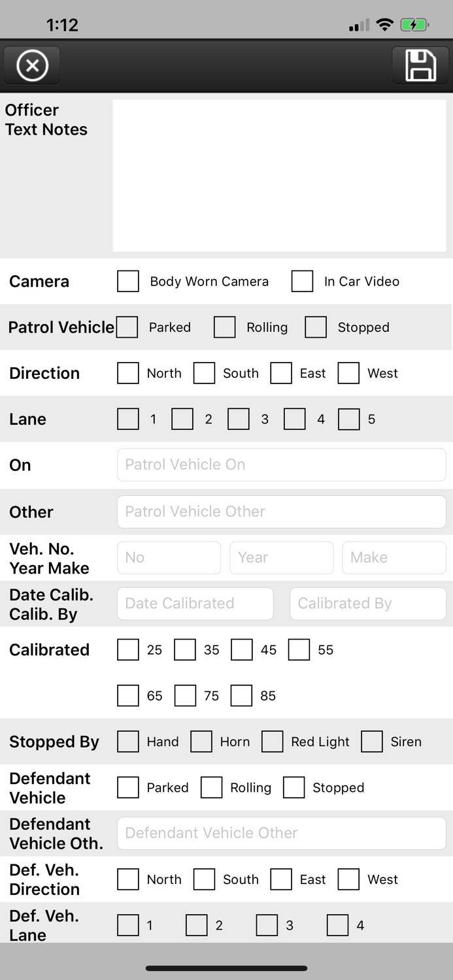Open the Date Calibrated field

point(195,604)
